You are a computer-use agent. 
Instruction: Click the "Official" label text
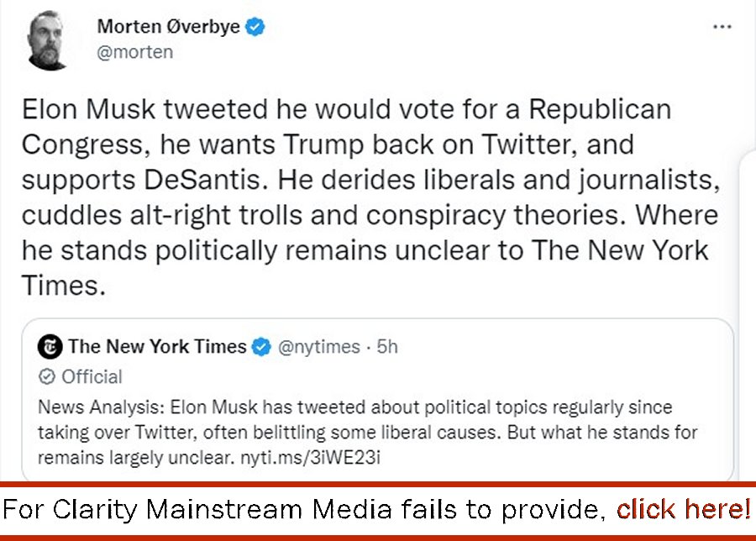click(92, 376)
